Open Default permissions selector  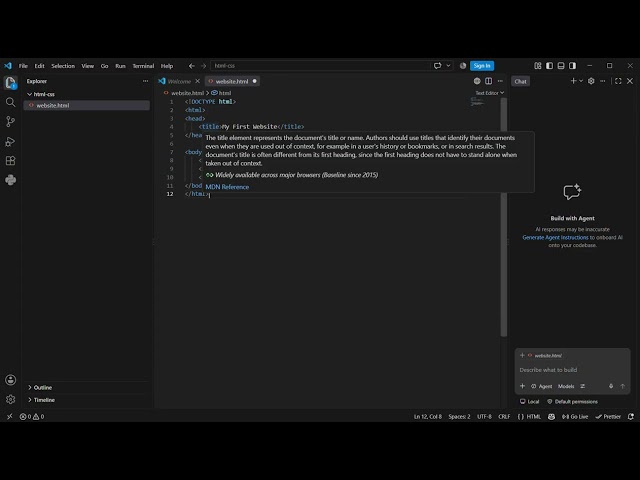click(572, 402)
